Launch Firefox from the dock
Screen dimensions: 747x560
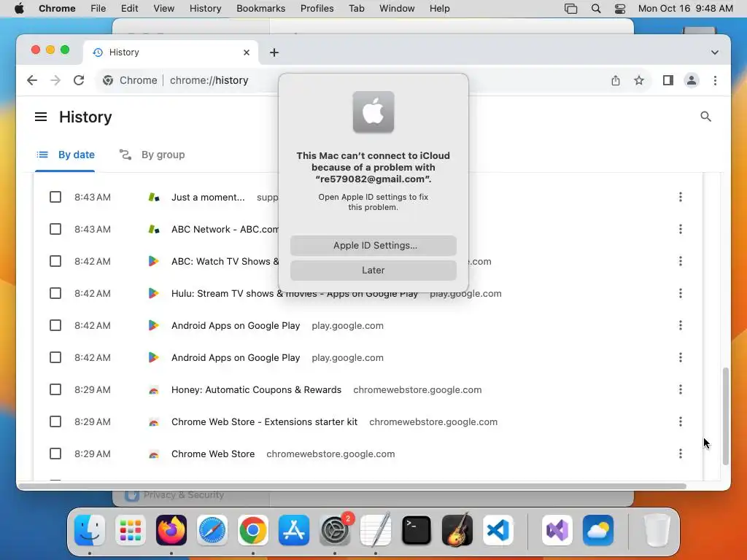[x=171, y=530]
